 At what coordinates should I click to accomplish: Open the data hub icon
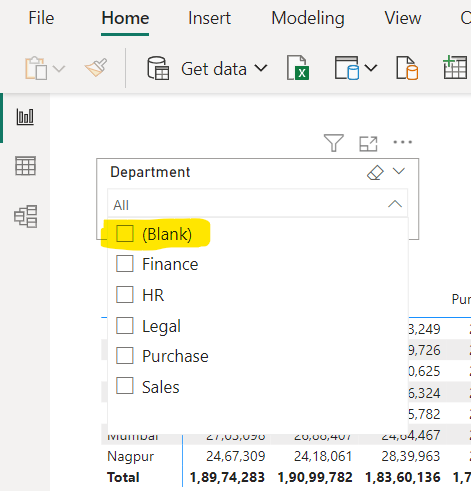347,68
